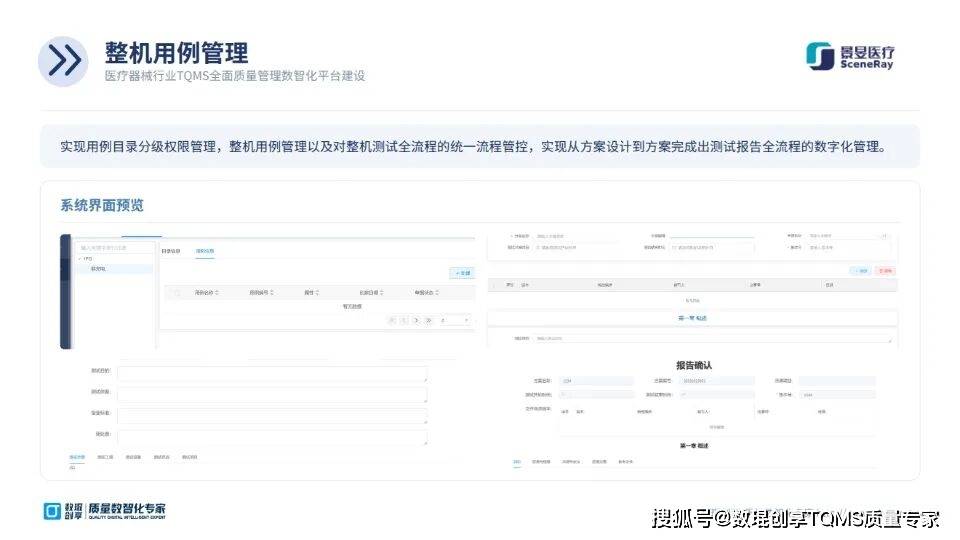Sort by the 属性 column arrows
960x540 pixels.
318,293
